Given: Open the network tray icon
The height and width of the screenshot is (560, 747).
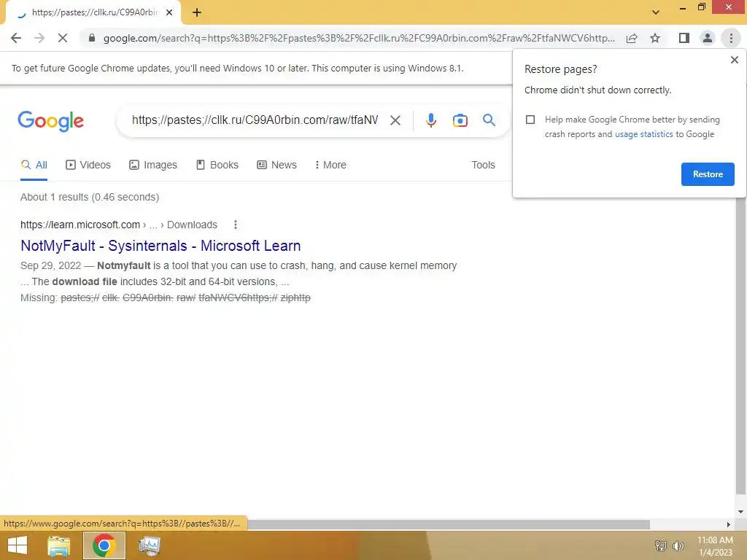Looking at the screenshot, I should (661, 545).
